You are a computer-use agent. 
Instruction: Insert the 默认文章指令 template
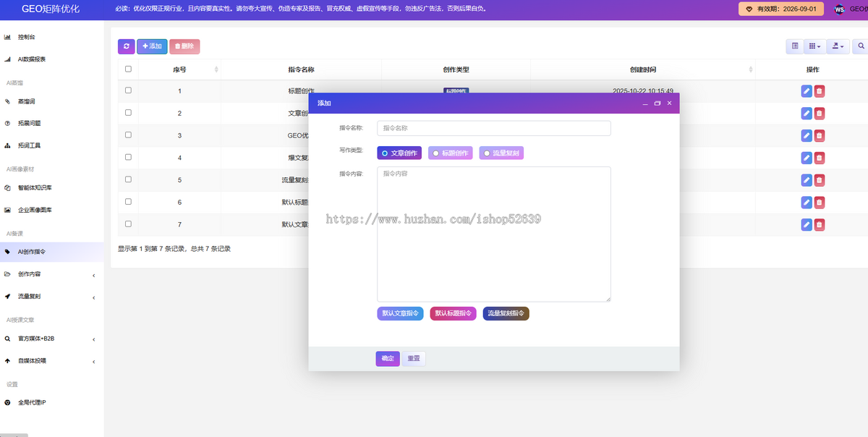click(400, 314)
